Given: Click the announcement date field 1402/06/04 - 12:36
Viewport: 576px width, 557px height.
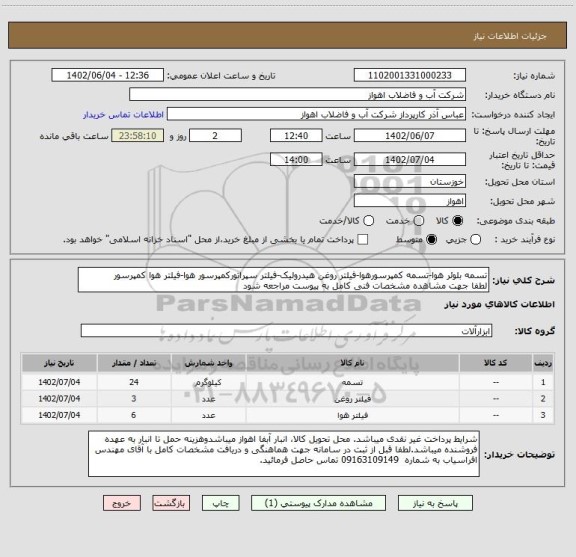Looking at the screenshot, I should [108, 75].
